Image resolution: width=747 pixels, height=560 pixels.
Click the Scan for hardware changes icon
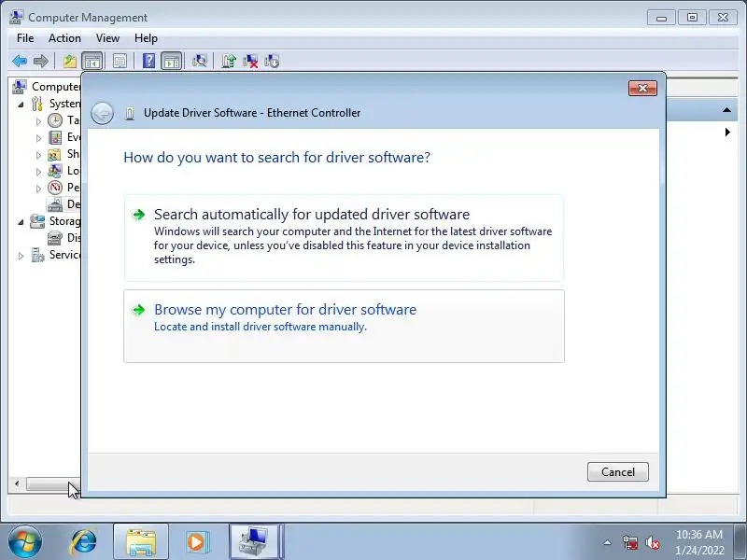click(200, 61)
